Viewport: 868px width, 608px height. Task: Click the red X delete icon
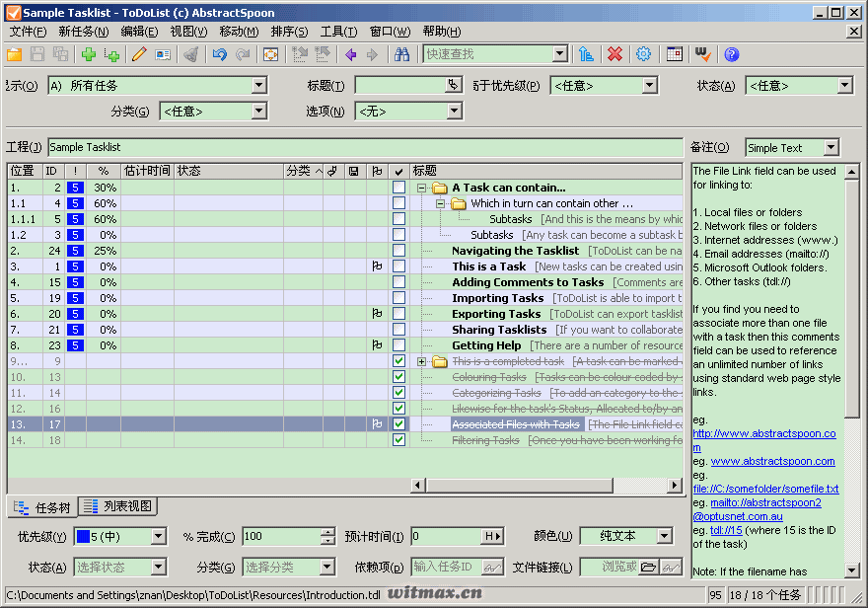point(615,54)
